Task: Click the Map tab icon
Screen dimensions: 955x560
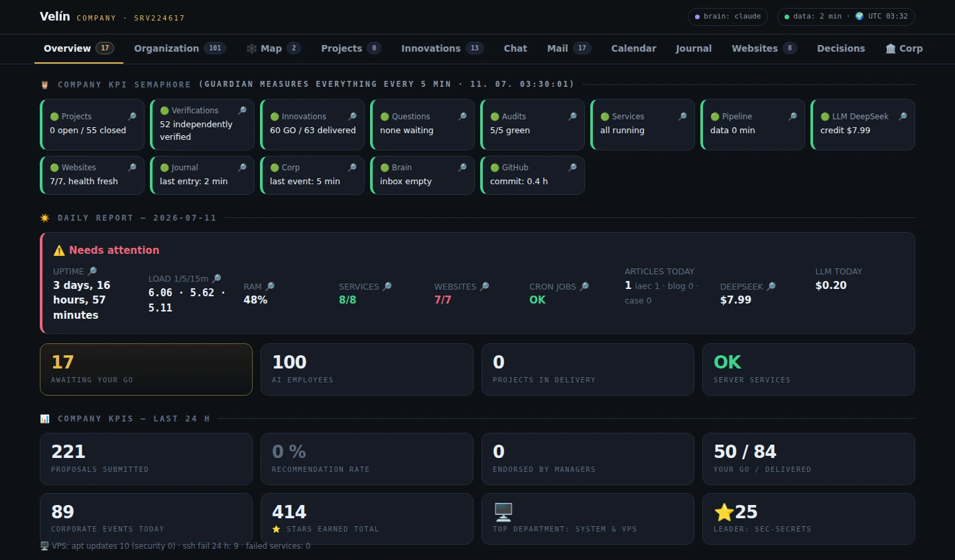Action: coord(251,48)
